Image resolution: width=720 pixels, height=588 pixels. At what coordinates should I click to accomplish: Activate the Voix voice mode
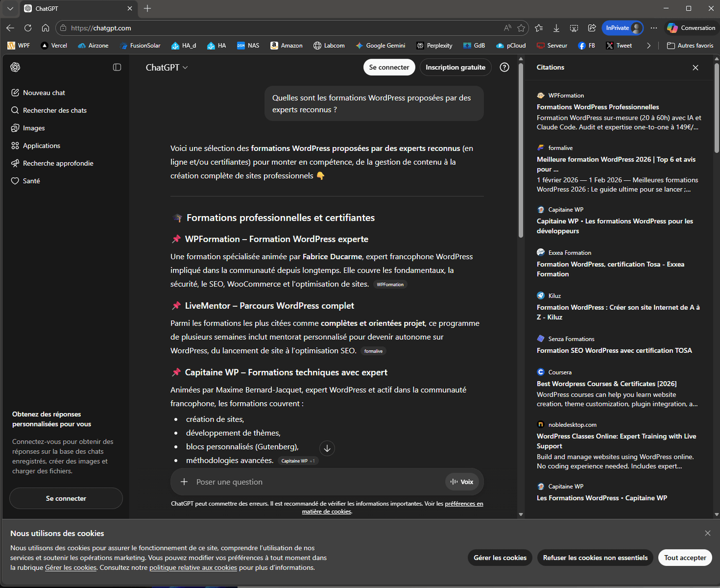pyautogui.click(x=462, y=482)
